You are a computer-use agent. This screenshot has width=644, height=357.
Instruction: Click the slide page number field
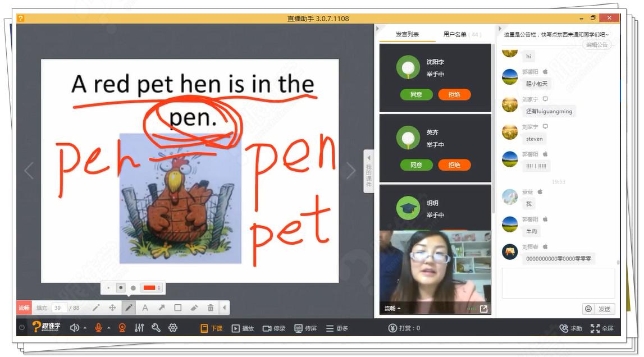[x=59, y=308]
